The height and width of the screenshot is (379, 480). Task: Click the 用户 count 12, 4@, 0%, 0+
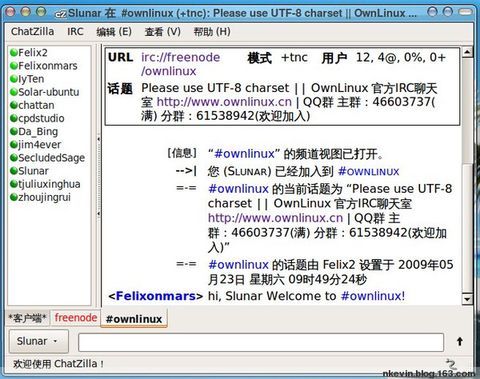[x=401, y=58]
